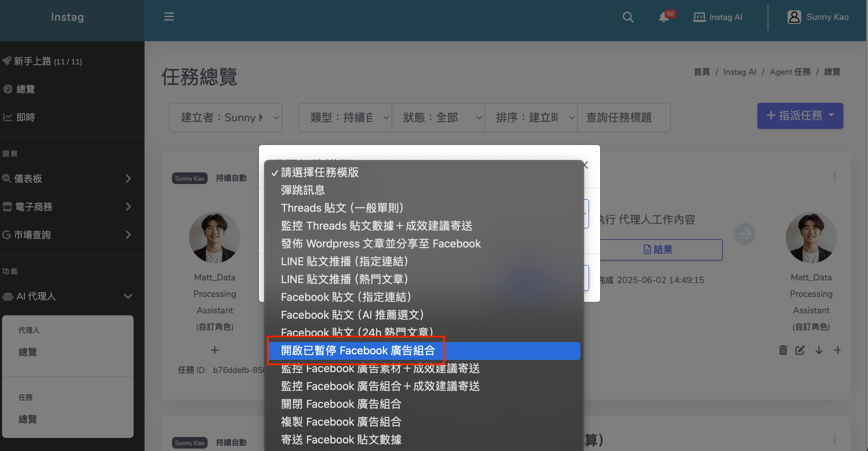Image resolution: width=868 pixels, height=451 pixels.
Task: Open the 狀態：全部 filter dropdown
Action: [x=438, y=118]
